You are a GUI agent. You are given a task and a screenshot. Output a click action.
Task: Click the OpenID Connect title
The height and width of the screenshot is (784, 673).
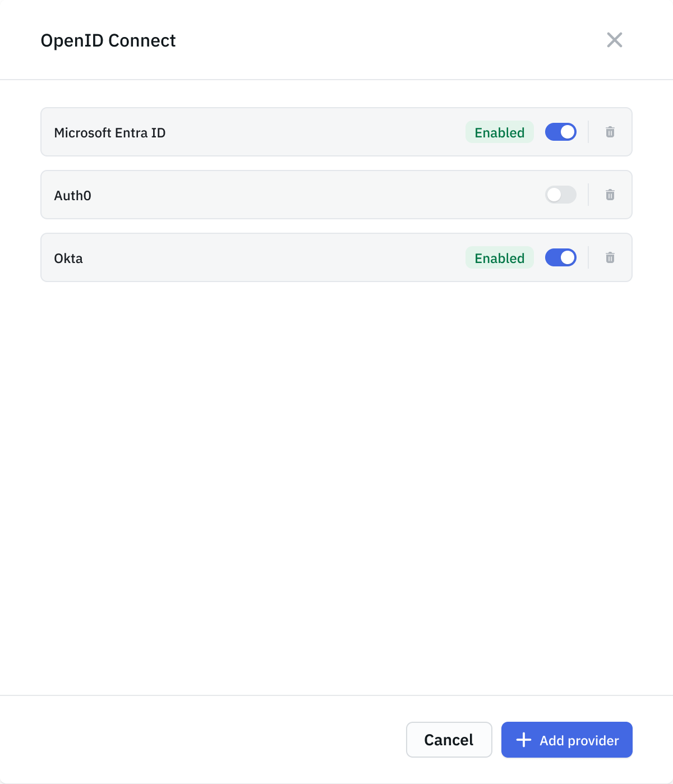(x=108, y=40)
